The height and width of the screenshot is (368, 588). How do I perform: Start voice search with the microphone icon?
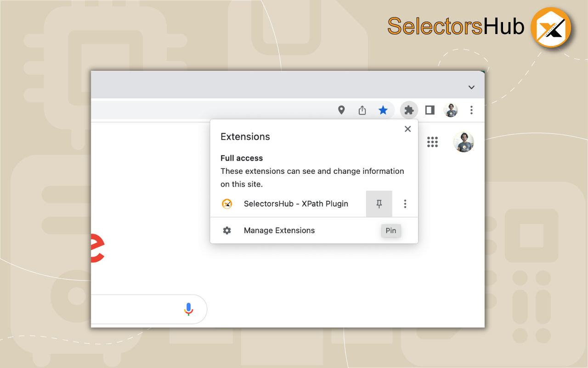(x=188, y=309)
